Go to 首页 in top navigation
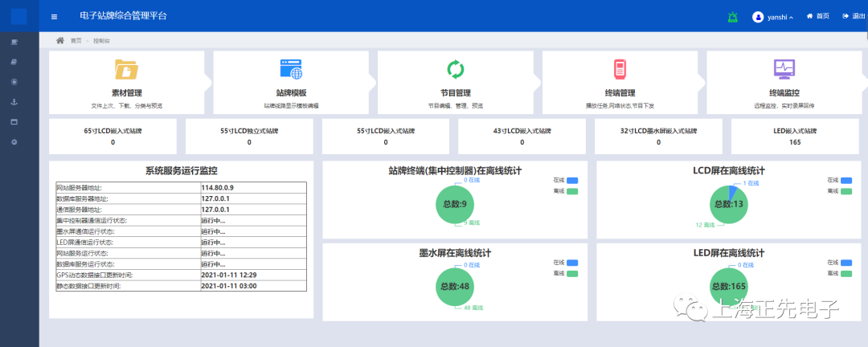The image size is (868, 347). [x=818, y=16]
